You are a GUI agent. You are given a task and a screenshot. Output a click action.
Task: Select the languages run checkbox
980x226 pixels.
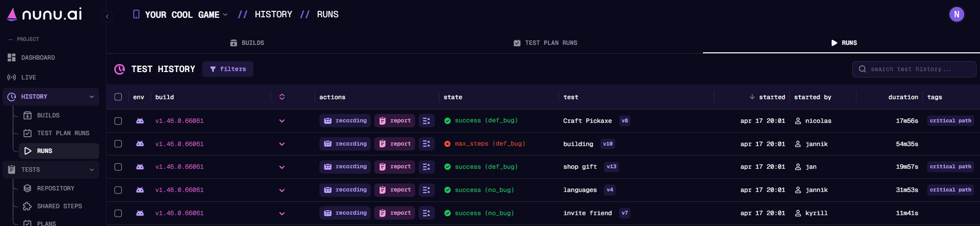coord(118,190)
